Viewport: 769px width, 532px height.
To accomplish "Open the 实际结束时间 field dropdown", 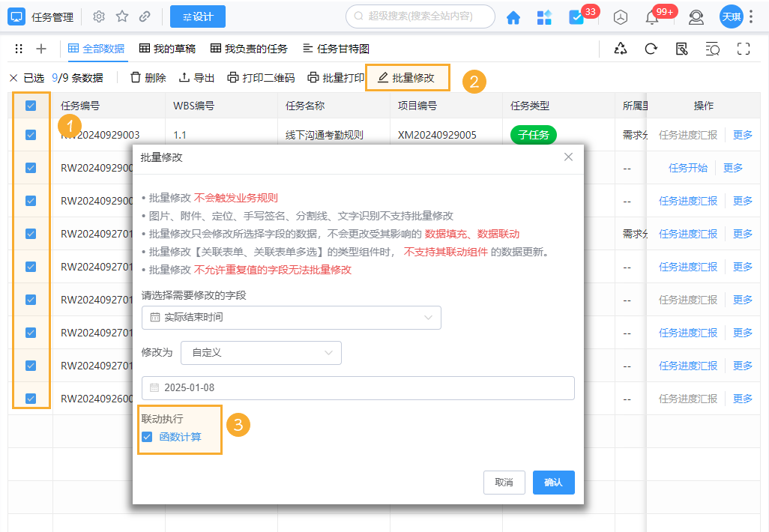I will (x=292, y=318).
